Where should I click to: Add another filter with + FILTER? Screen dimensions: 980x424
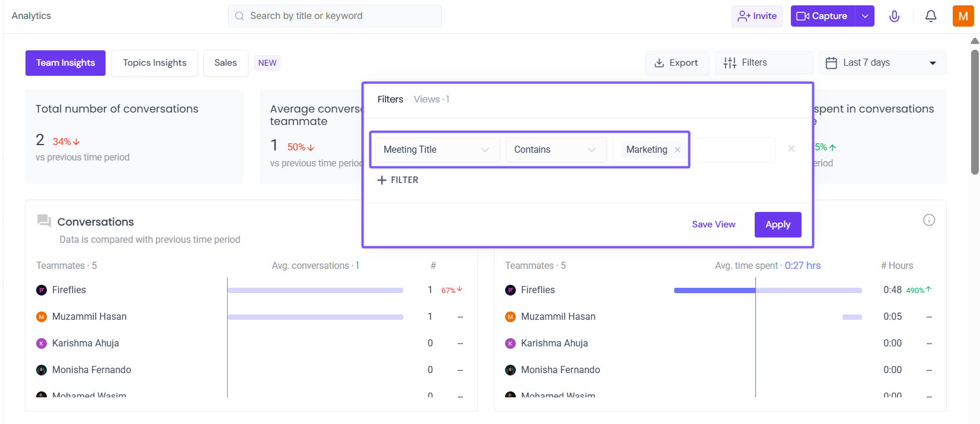[398, 180]
